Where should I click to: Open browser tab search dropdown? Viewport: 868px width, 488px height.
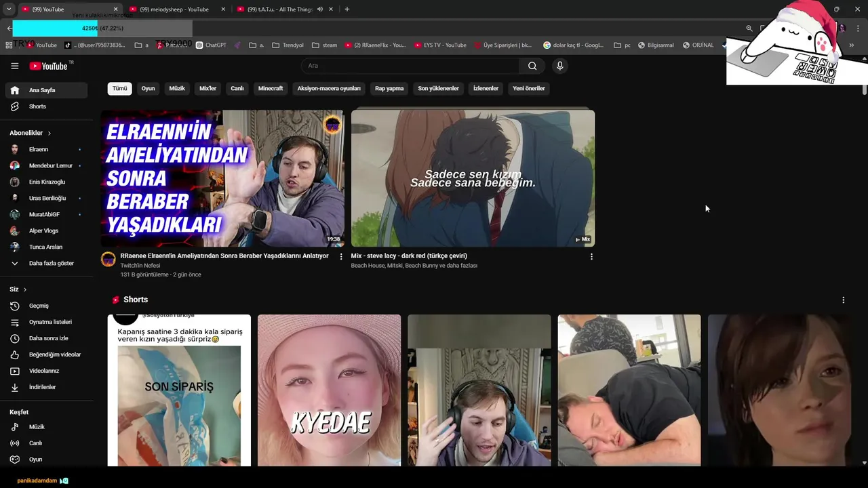coord(9,9)
